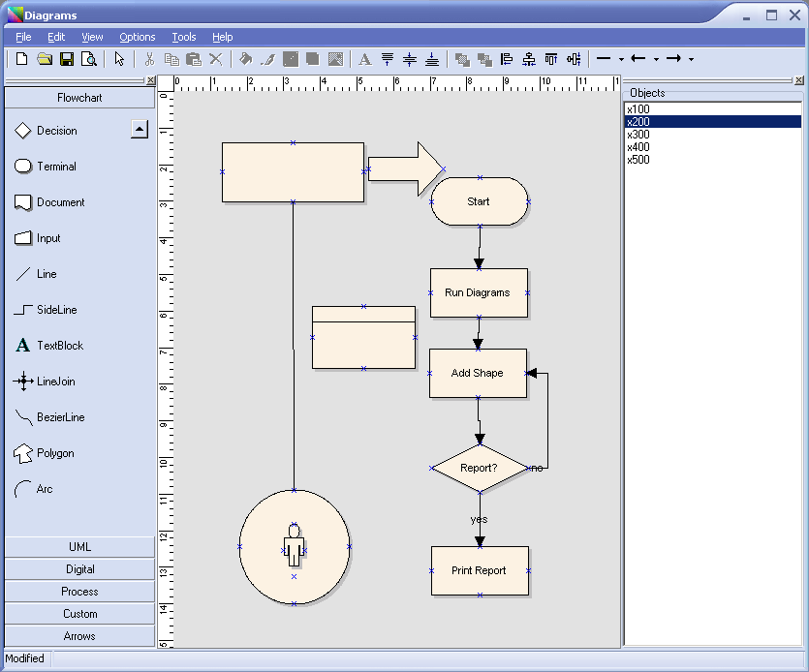Screen dimensions: 809x672
Task: Send shape to back
Action: pyautogui.click(x=484, y=59)
